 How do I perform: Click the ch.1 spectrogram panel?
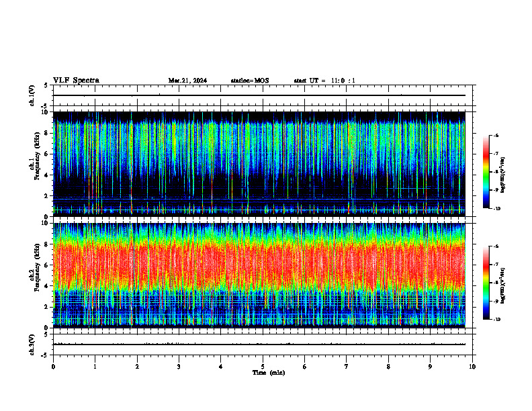click(259, 164)
